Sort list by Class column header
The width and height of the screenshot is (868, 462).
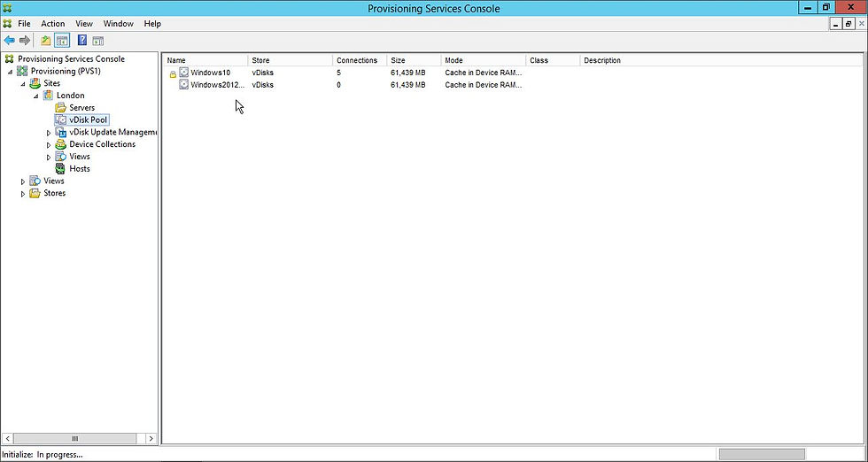553,60
